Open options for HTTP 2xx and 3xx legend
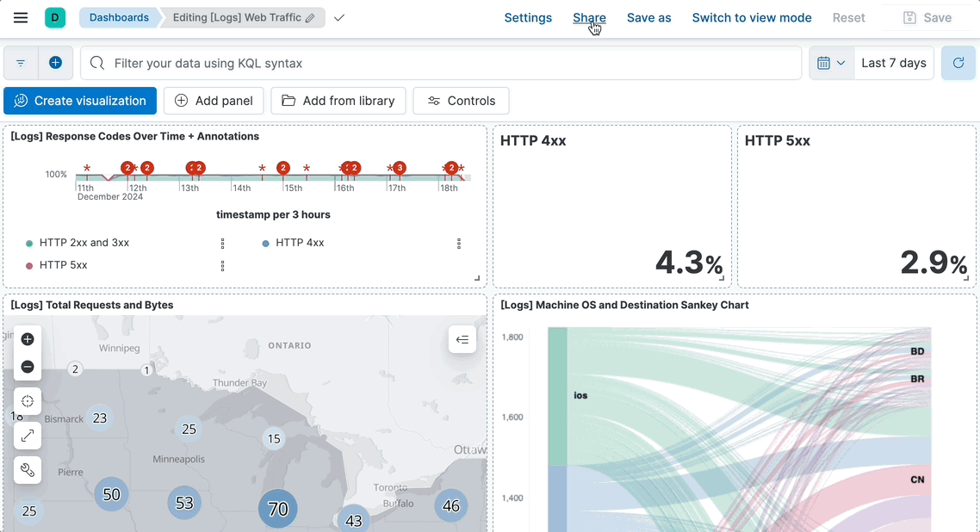The image size is (980, 532). 222,244
